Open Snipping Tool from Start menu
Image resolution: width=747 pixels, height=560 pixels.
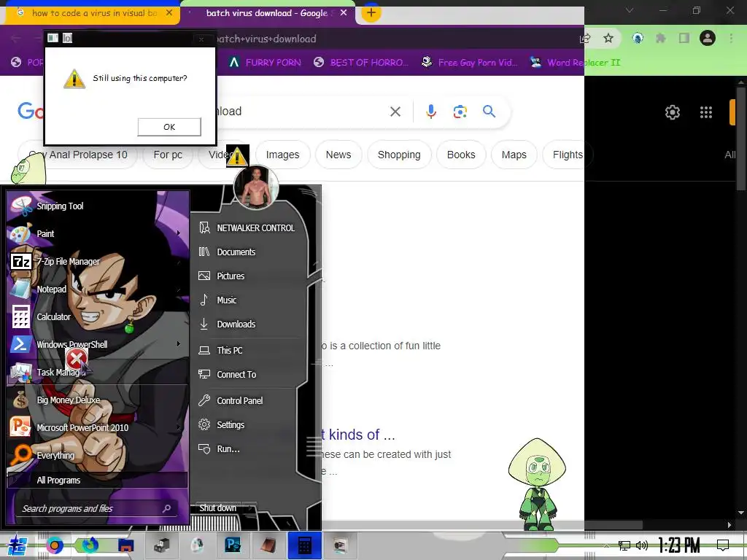97,206
